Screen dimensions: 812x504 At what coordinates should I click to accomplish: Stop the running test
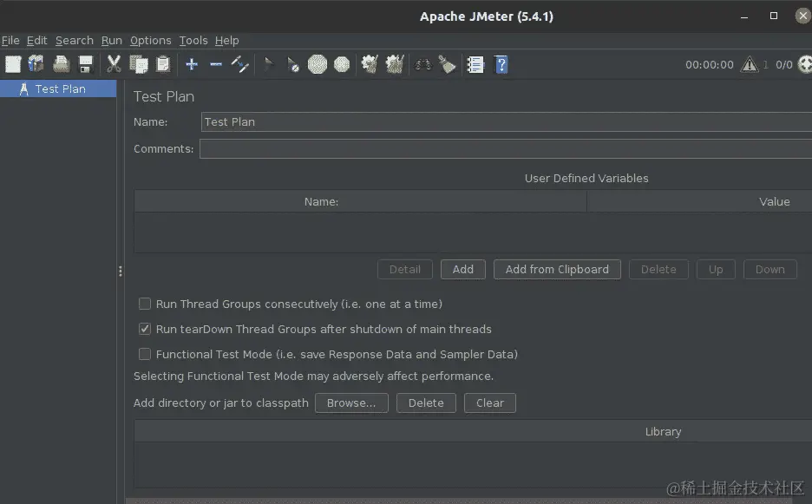317,64
